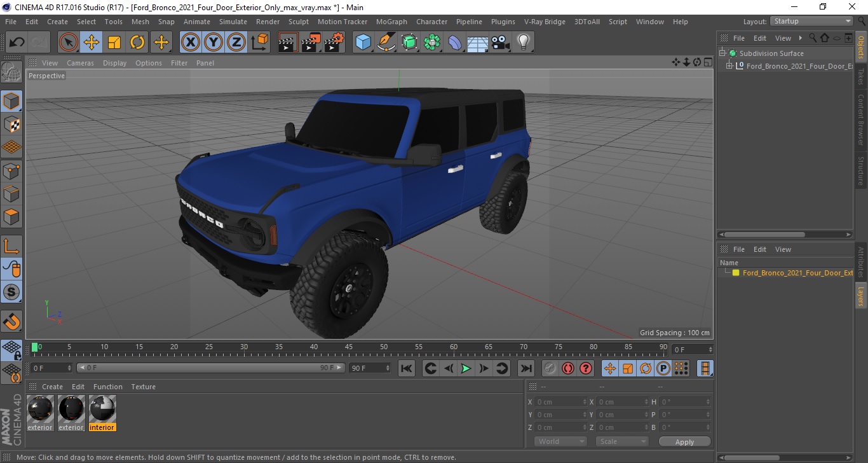Open the Layout Startup dropdown
868x463 pixels.
click(811, 21)
